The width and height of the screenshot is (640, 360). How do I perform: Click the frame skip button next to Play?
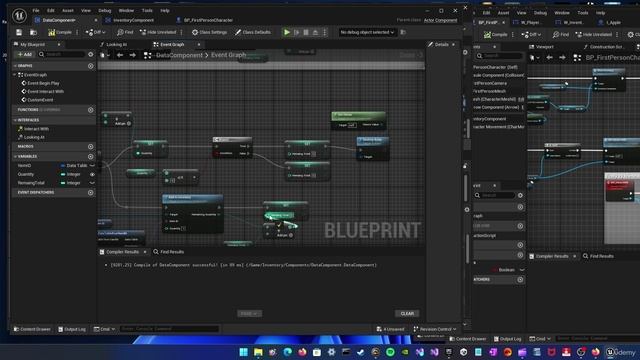click(x=297, y=32)
